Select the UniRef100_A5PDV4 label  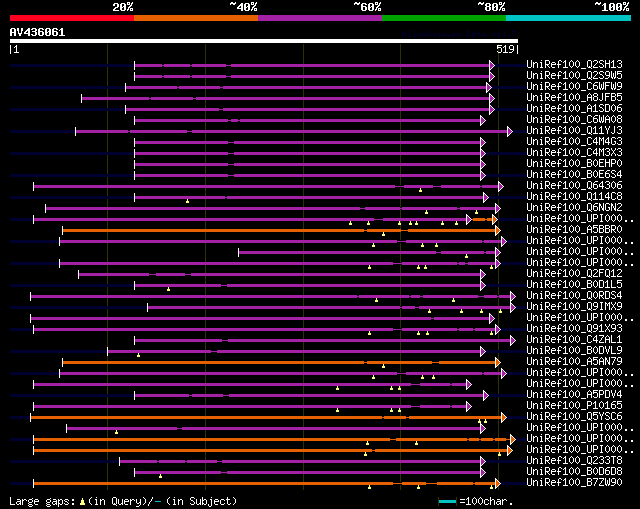click(x=574, y=395)
